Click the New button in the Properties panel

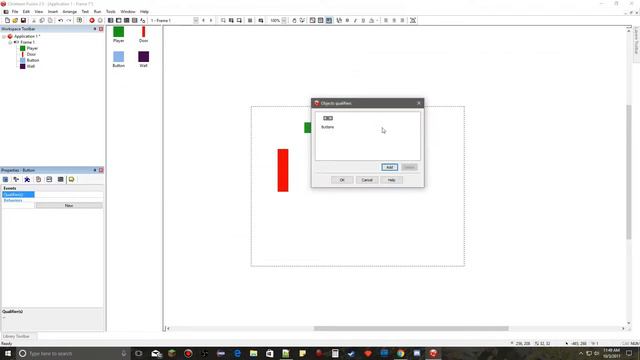pyautogui.click(x=69, y=205)
